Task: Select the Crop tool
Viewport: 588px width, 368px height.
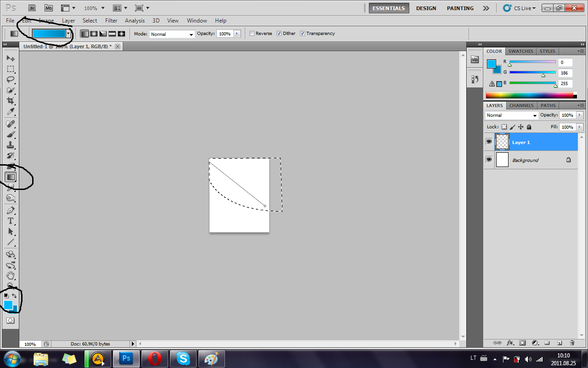Action: coord(11,101)
